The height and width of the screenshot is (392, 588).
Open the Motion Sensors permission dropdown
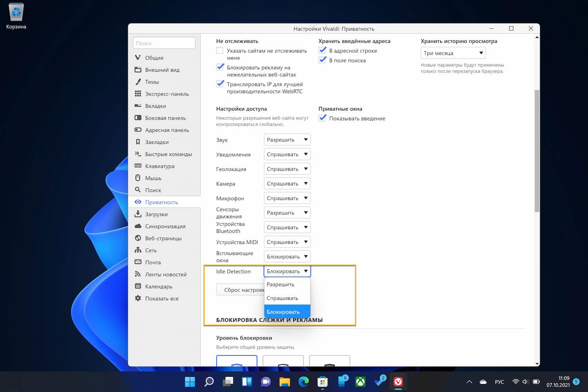287,213
